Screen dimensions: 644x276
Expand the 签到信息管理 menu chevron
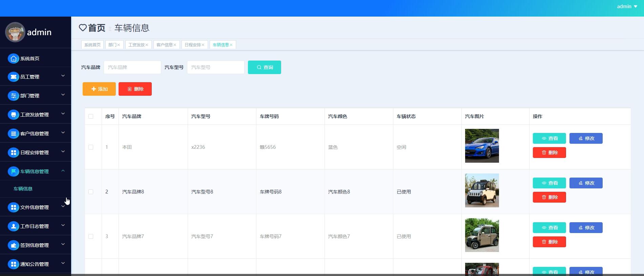(x=63, y=244)
